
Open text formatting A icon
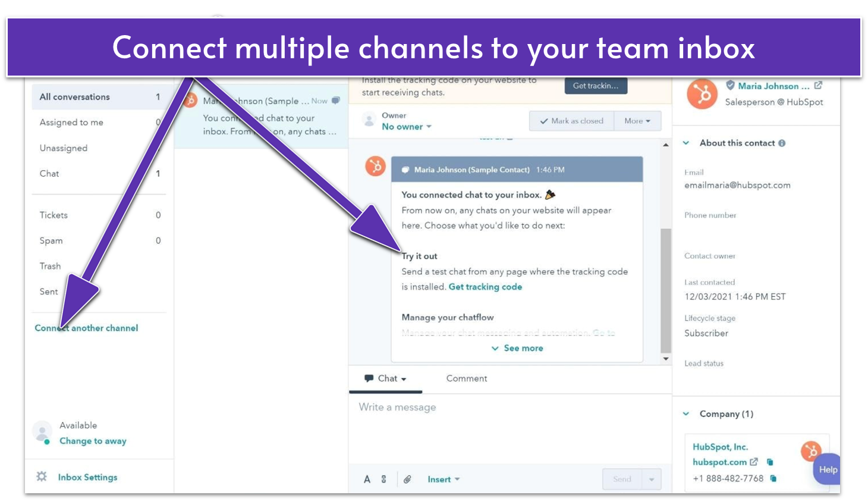(367, 479)
